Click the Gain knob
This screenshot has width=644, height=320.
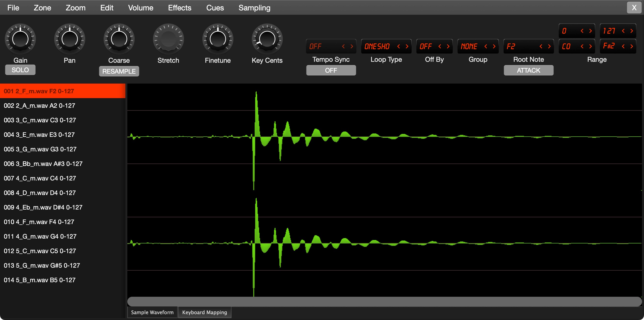20,39
